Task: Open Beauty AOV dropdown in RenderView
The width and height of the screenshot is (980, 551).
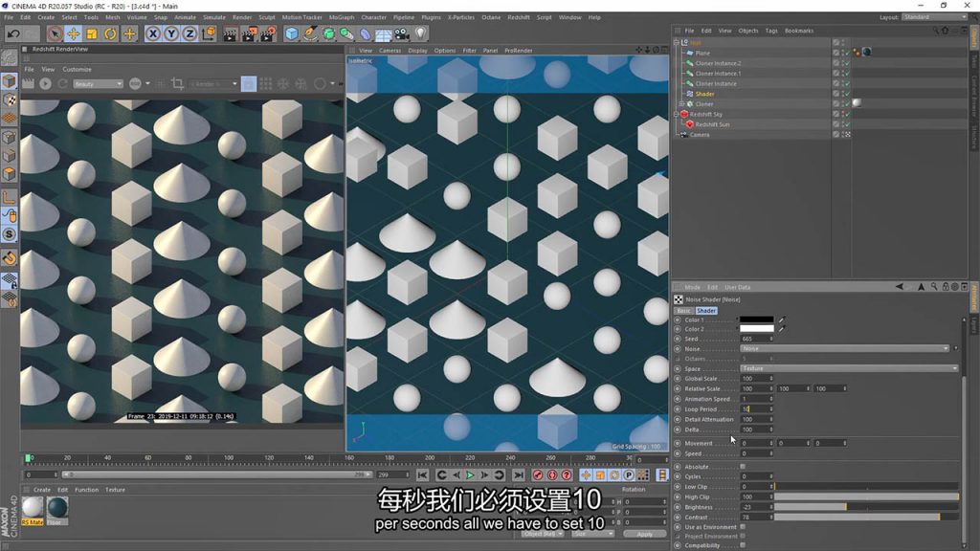Action: tap(98, 84)
